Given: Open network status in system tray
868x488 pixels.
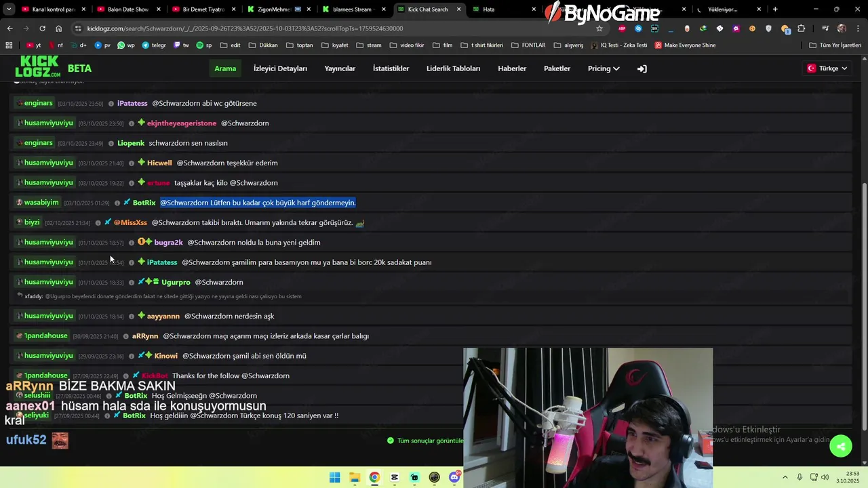Looking at the screenshot, I should [x=814, y=477].
